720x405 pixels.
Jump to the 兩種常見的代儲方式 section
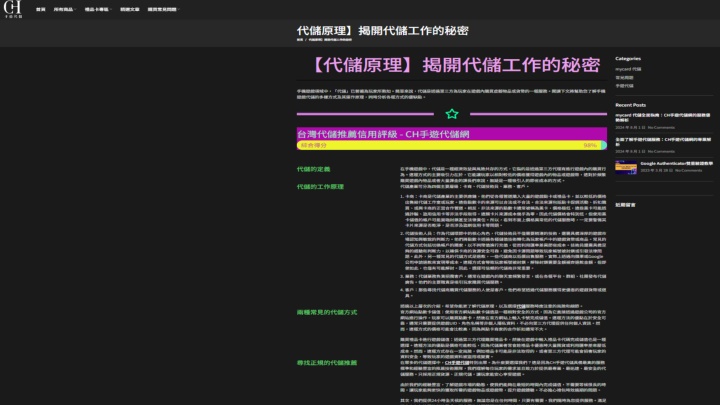click(x=326, y=312)
